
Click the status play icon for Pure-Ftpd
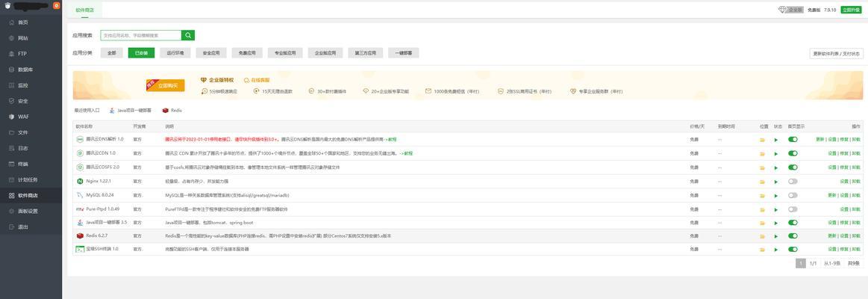(776, 209)
